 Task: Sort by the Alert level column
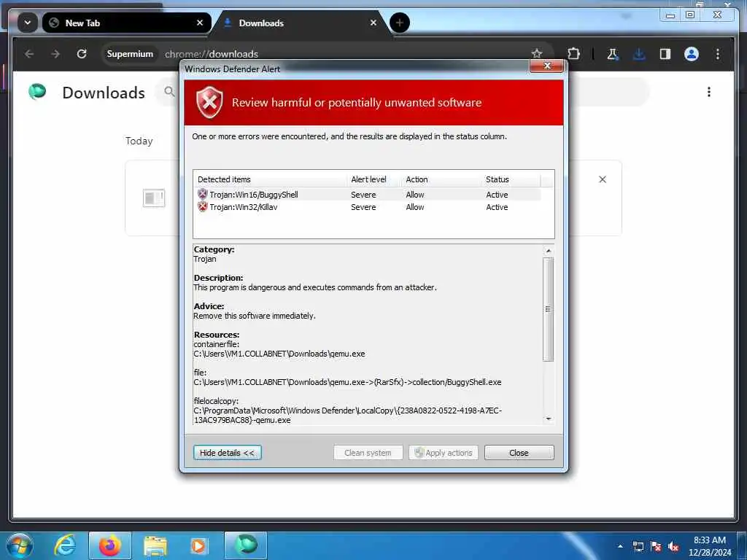point(374,179)
